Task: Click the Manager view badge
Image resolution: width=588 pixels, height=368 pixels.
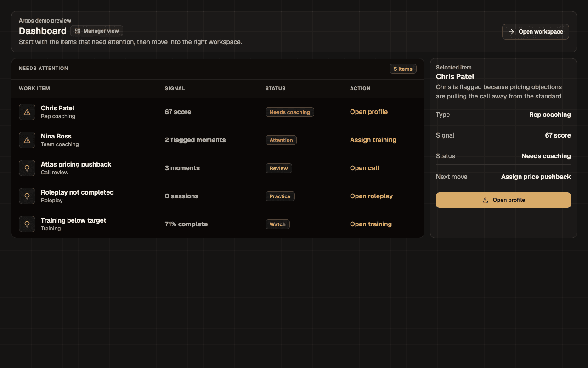Action: (x=97, y=31)
